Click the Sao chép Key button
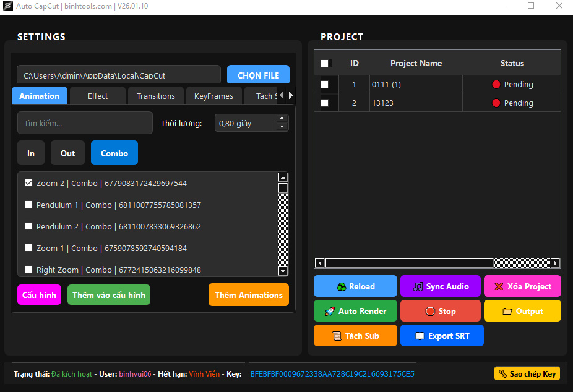This screenshot has width=573, height=392. pyautogui.click(x=527, y=373)
